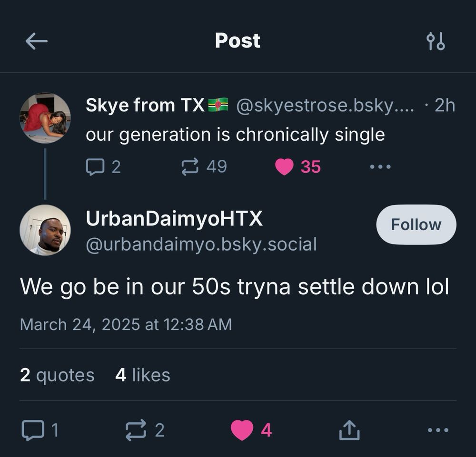Open UrbanDaimyoHTX's profile picture

(45, 230)
